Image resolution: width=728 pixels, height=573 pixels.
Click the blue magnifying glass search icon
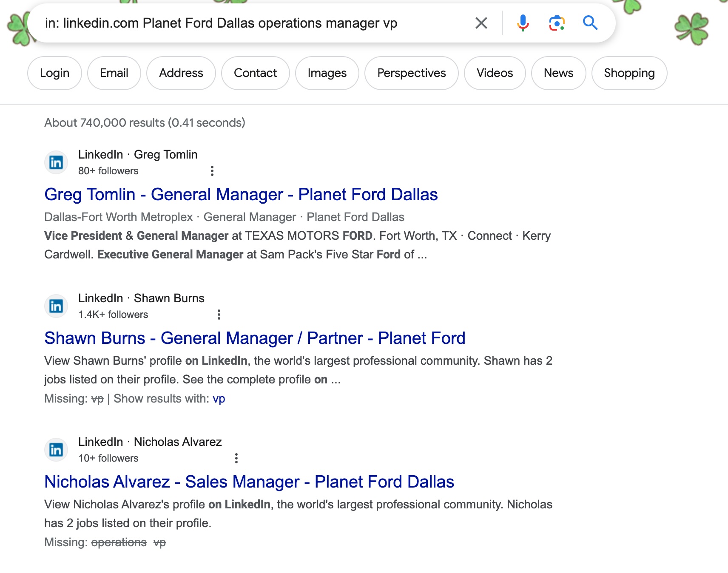click(x=590, y=23)
